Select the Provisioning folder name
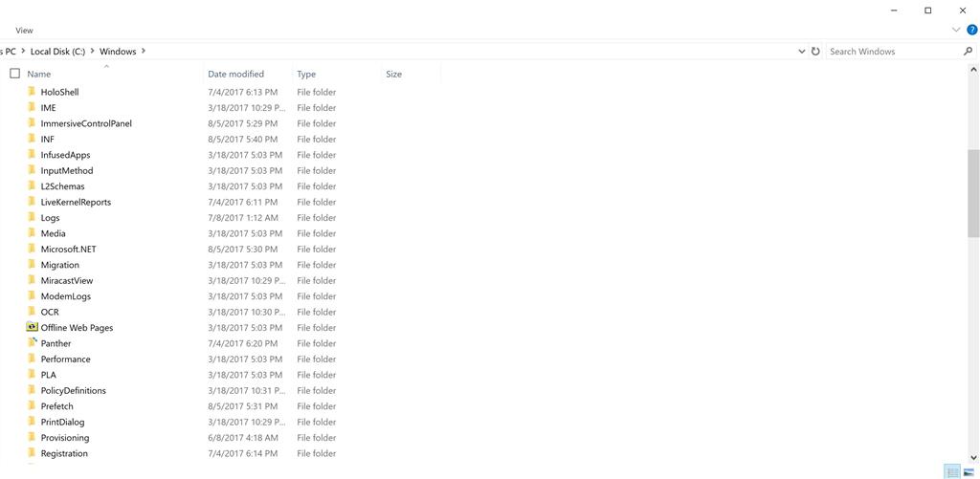This screenshot has height=479, width=980. tap(65, 437)
